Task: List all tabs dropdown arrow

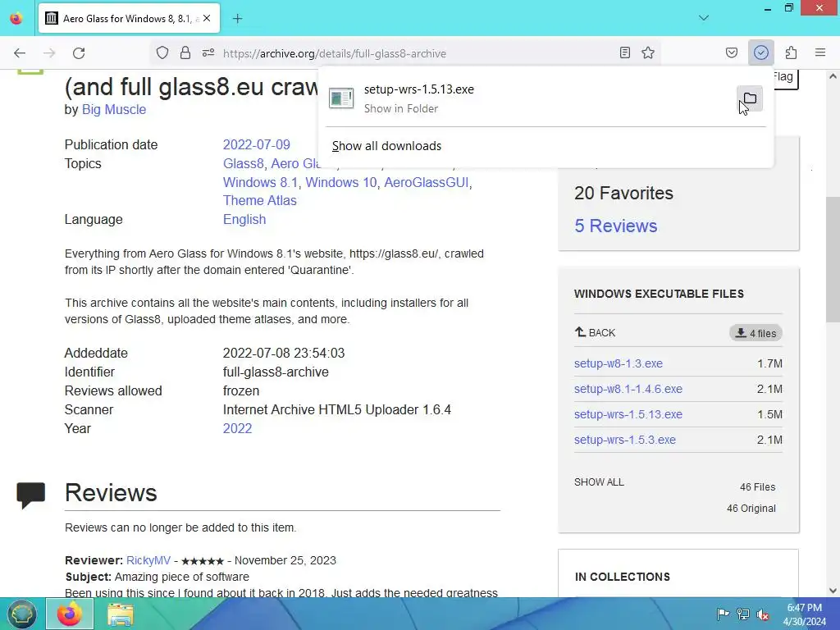Action: [704, 18]
